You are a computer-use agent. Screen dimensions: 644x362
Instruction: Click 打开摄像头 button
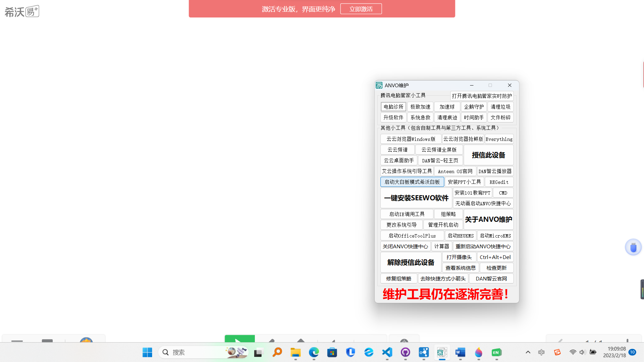click(459, 257)
